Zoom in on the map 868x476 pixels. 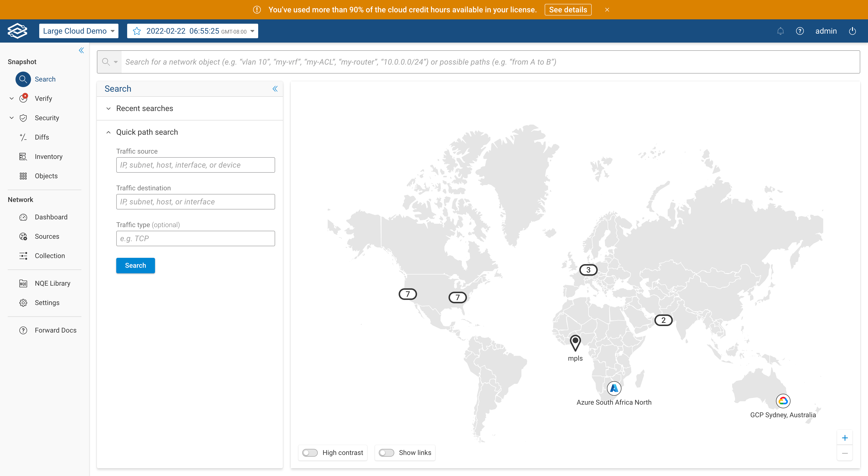[845, 438]
